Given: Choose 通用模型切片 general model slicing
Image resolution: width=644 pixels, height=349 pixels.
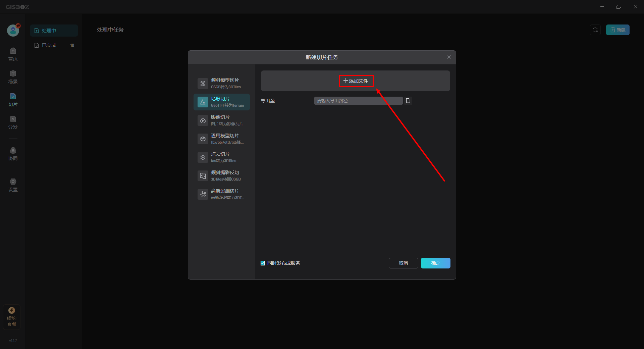Looking at the screenshot, I should [x=222, y=139].
